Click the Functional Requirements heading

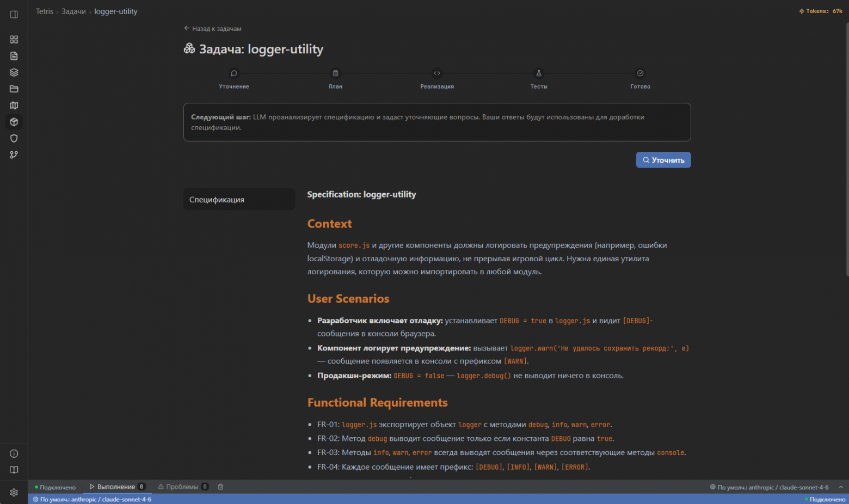pos(378,403)
